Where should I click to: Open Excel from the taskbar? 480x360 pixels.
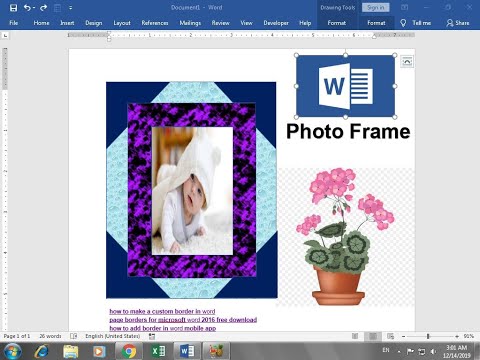click(x=158, y=351)
